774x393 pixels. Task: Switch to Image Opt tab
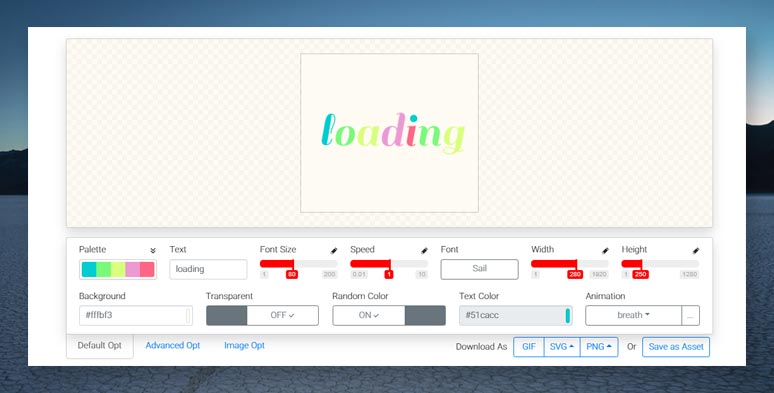(x=244, y=346)
